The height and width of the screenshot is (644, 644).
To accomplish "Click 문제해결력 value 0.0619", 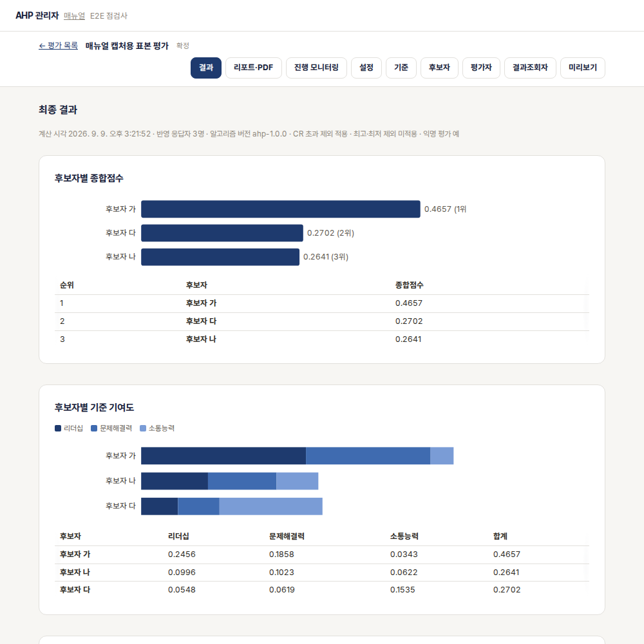I will 282,590.
